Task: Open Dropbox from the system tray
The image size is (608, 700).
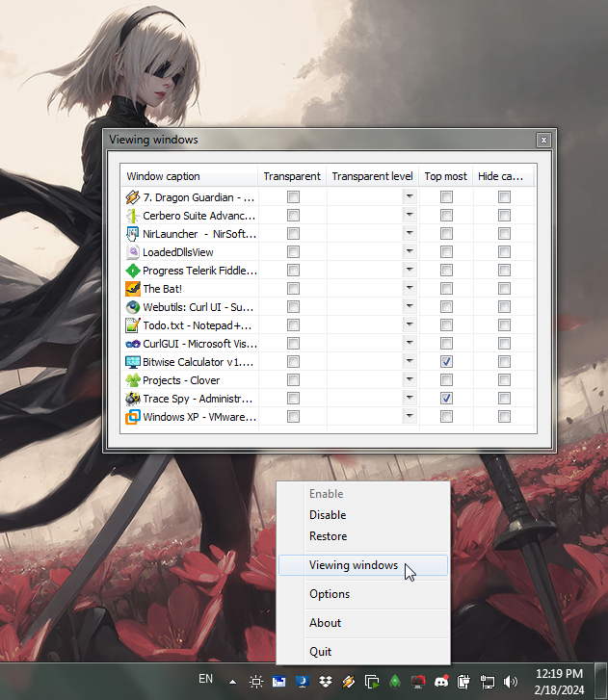Action: [x=325, y=682]
